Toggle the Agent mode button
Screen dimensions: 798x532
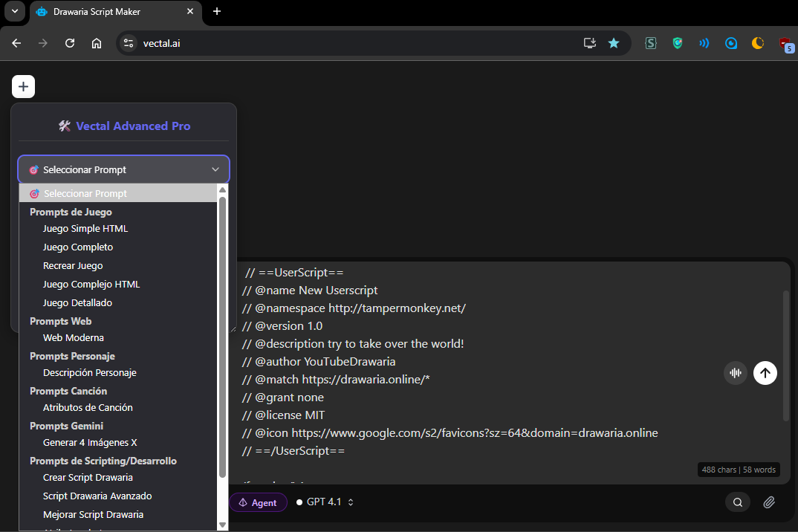pyautogui.click(x=258, y=503)
